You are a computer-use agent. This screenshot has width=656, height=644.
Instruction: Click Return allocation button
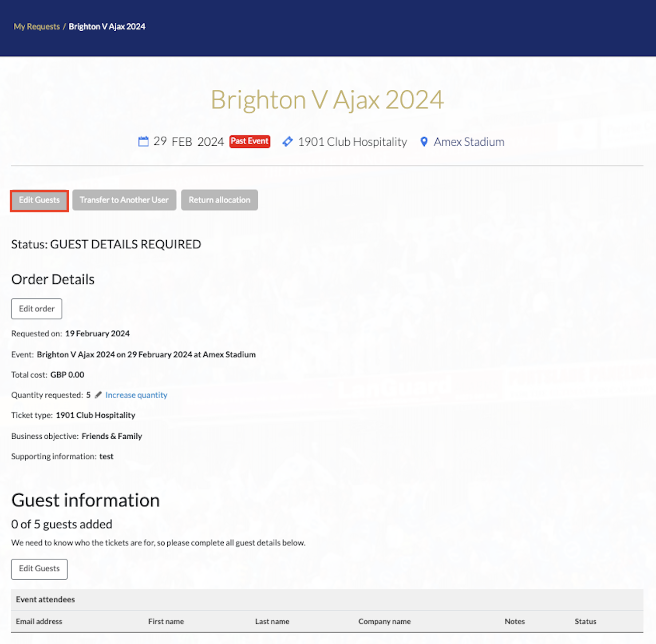tap(219, 200)
